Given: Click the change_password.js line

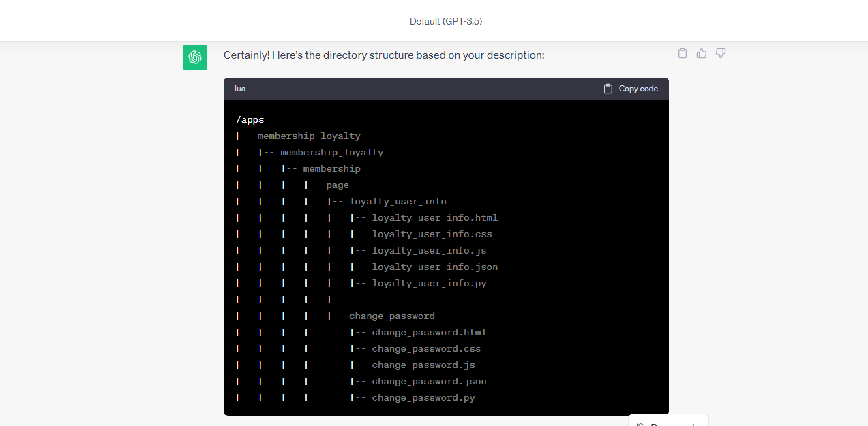Looking at the screenshot, I should click(423, 365).
